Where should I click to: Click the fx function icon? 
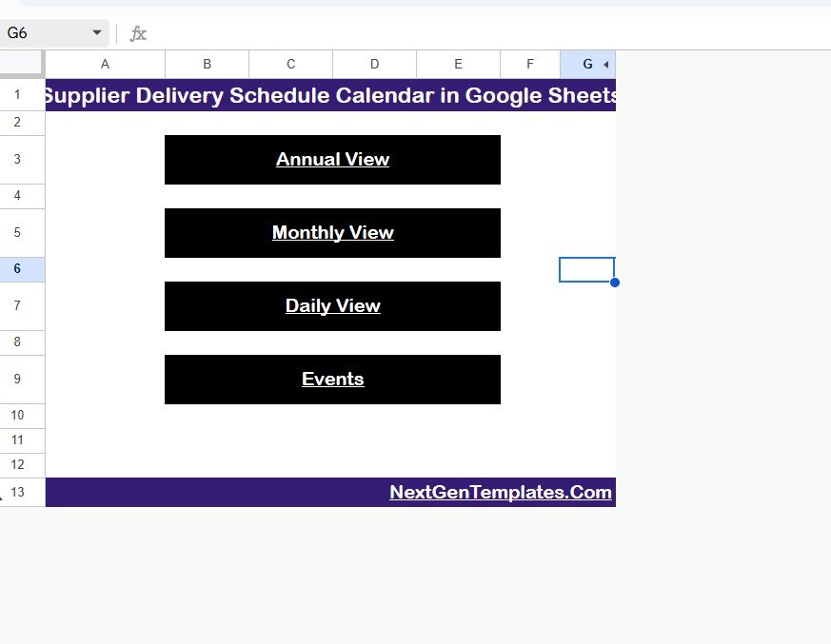[138, 34]
